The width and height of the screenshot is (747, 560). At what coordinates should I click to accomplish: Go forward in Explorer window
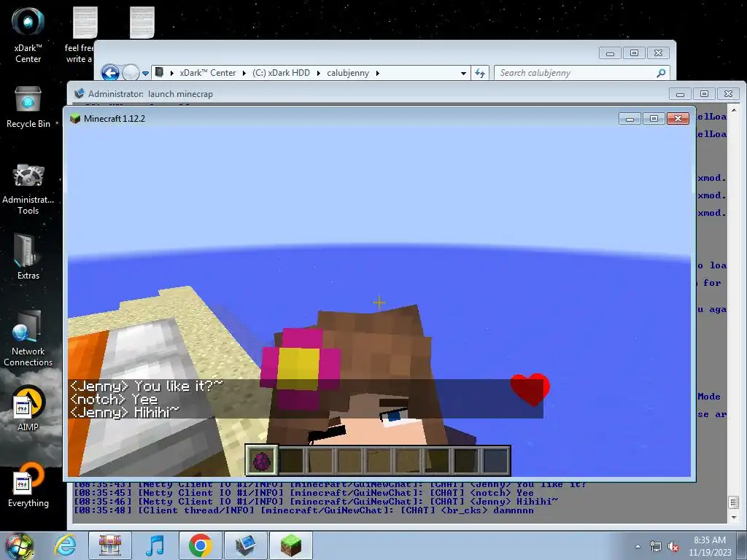click(131, 73)
